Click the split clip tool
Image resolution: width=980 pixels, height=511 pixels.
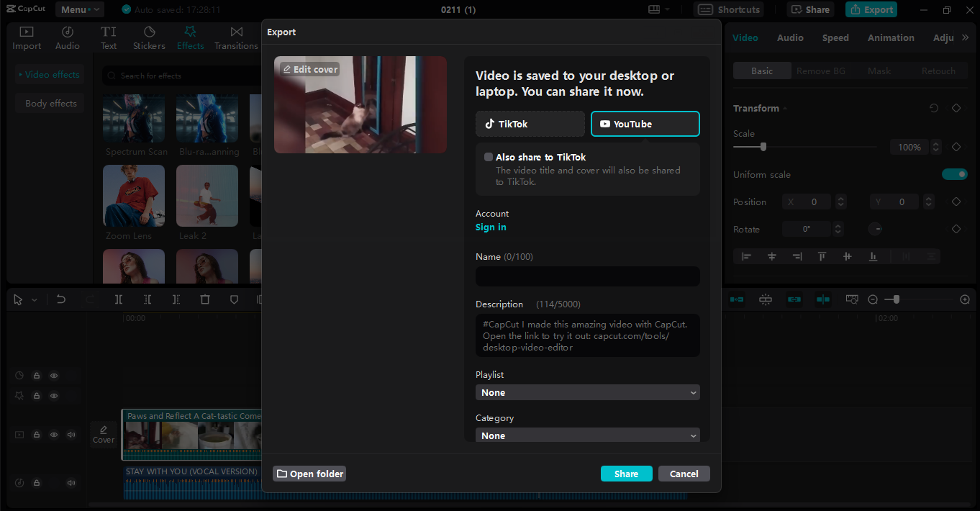(119, 299)
